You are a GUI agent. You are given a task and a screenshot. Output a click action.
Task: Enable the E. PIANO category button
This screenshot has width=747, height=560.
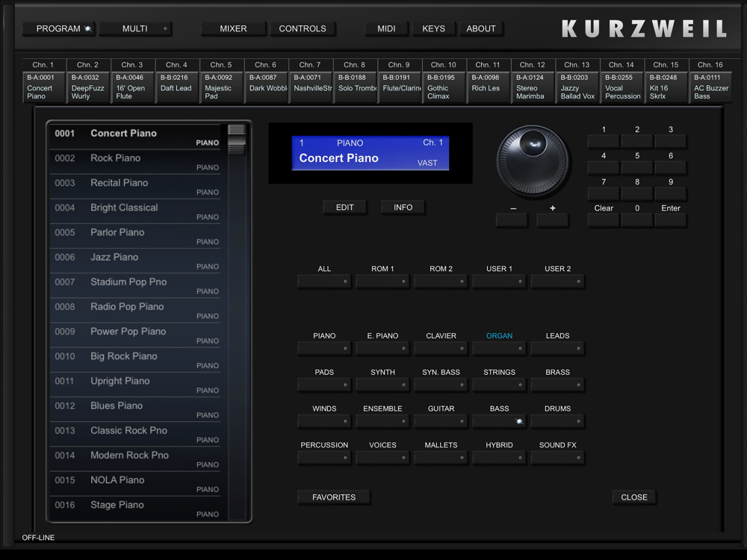[382, 349]
